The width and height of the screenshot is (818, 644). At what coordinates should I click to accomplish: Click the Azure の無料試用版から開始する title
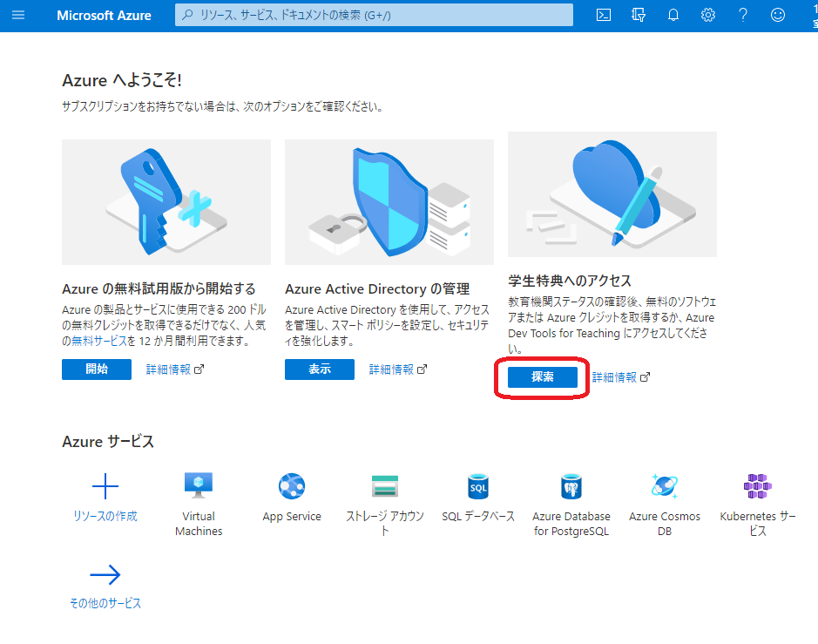pos(159,288)
